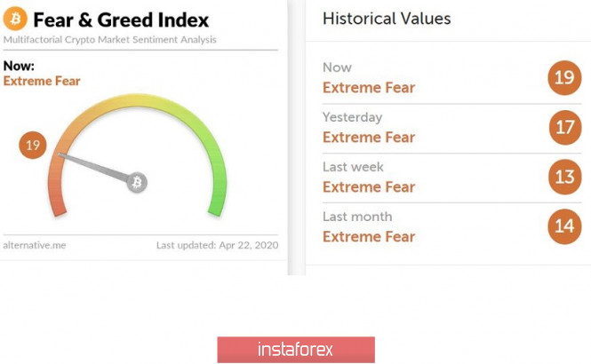
Task: Open the alternative.me source link
Action: pos(32,244)
